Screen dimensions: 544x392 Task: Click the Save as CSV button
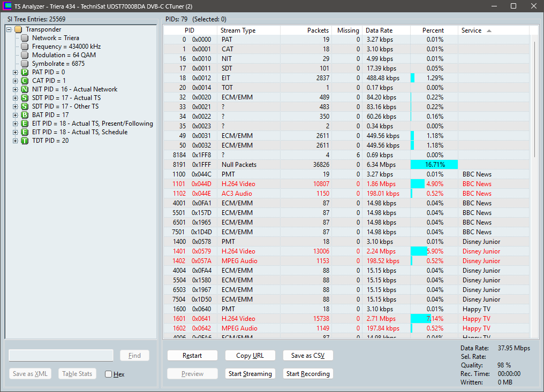308,355
